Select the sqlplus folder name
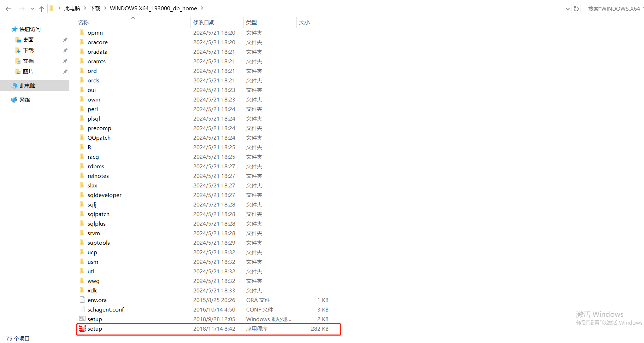Screen dimensions: 644x343 pyautogui.click(x=97, y=223)
